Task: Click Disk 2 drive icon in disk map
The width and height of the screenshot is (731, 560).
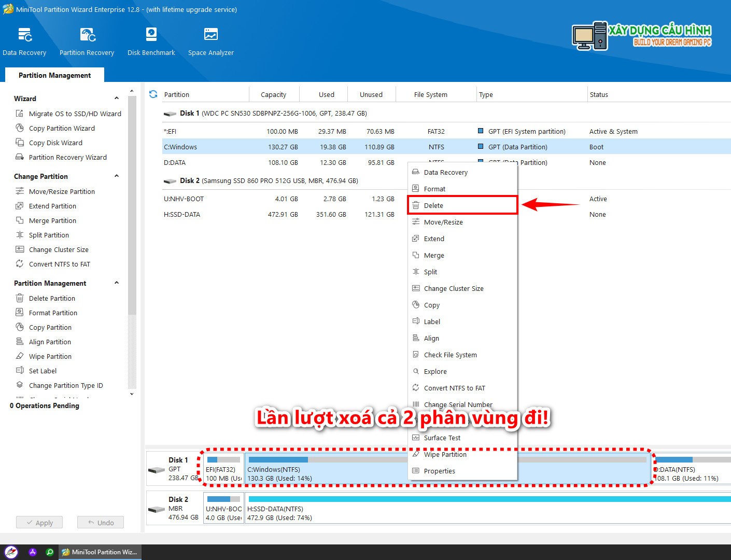Action: click(x=157, y=509)
